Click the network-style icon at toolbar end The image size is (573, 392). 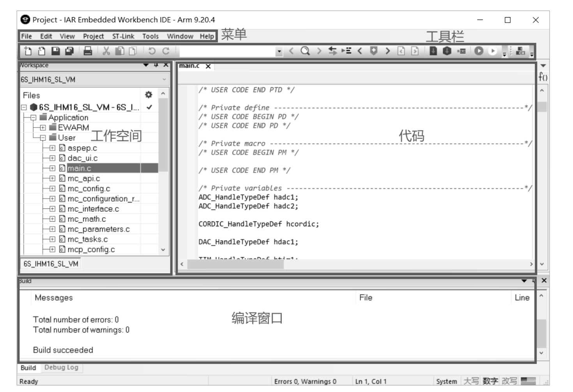pos(520,51)
